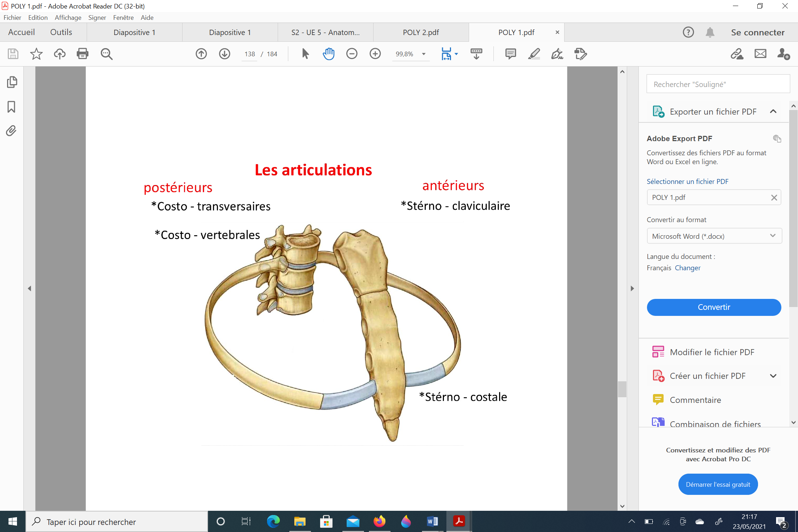The width and height of the screenshot is (798, 532).
Task: Click Changer language link
Action: tap(687, 268)
